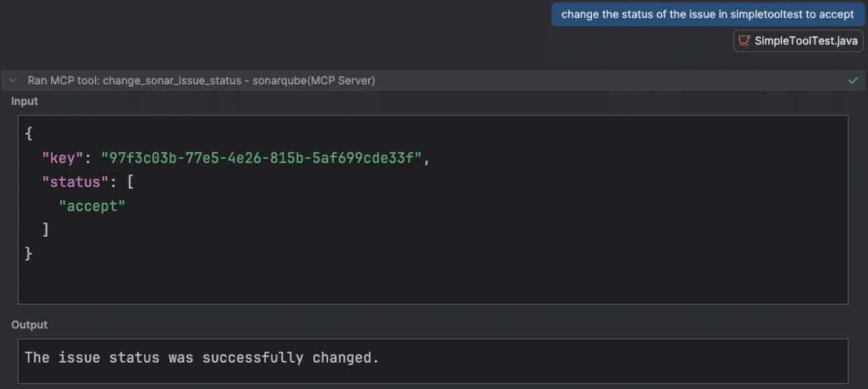The width and height of the screenshot is (868, 389).
Task: Click the Java cup icon on file chip
Action: tap(744, 41)
